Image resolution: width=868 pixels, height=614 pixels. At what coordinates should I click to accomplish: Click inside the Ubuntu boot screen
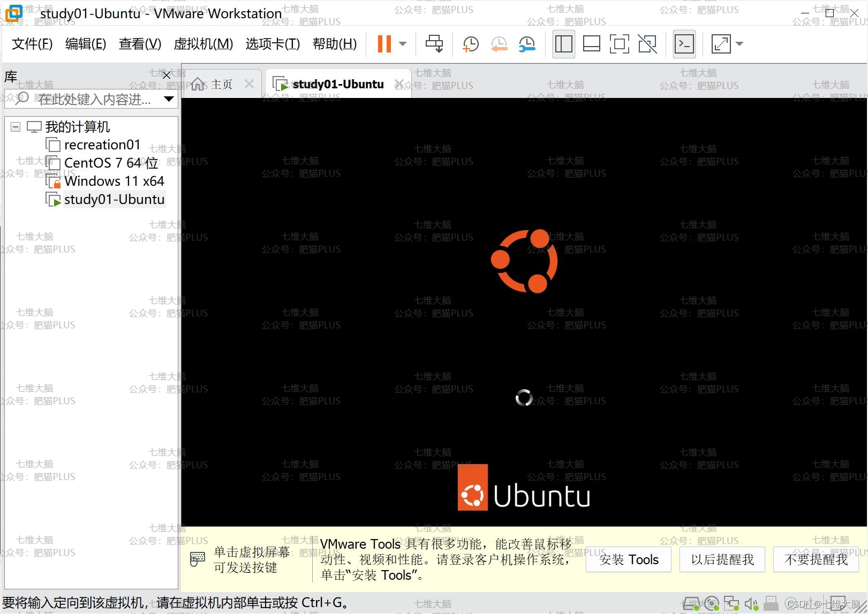click(524, 312)
